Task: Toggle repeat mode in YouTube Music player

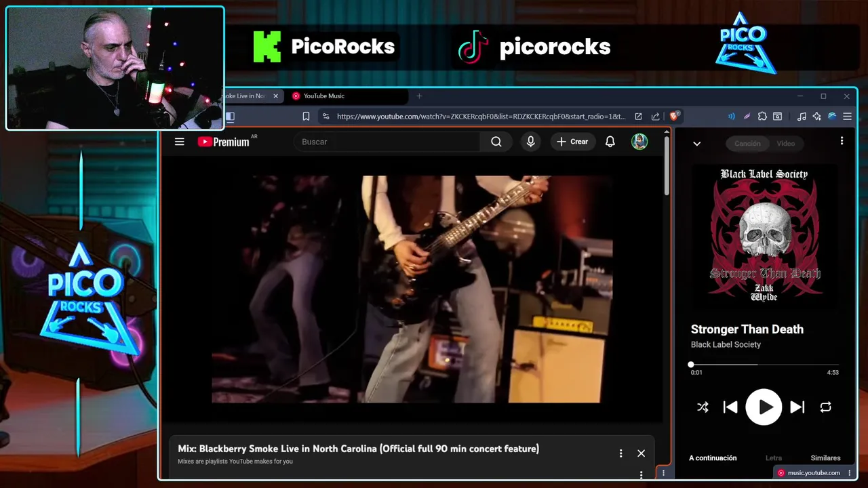Action: click(x=825, y=407)
